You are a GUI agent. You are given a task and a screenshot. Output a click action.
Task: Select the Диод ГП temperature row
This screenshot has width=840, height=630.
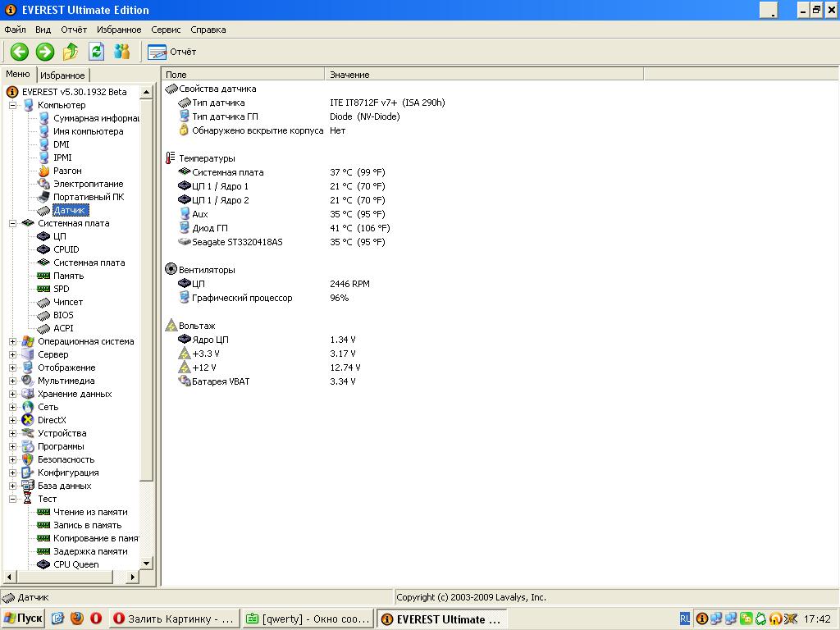(x=210, y=228)
